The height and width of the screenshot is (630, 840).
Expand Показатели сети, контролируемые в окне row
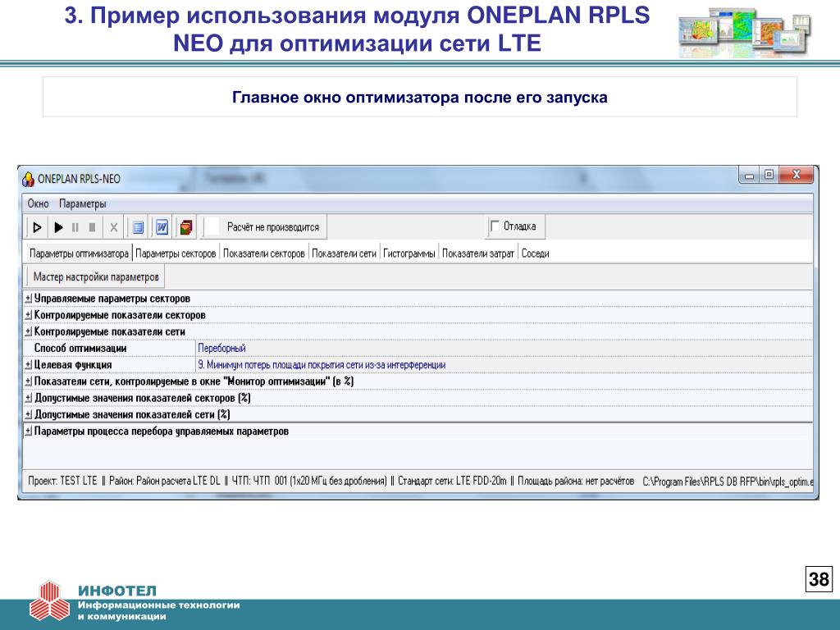click(29, 381)
